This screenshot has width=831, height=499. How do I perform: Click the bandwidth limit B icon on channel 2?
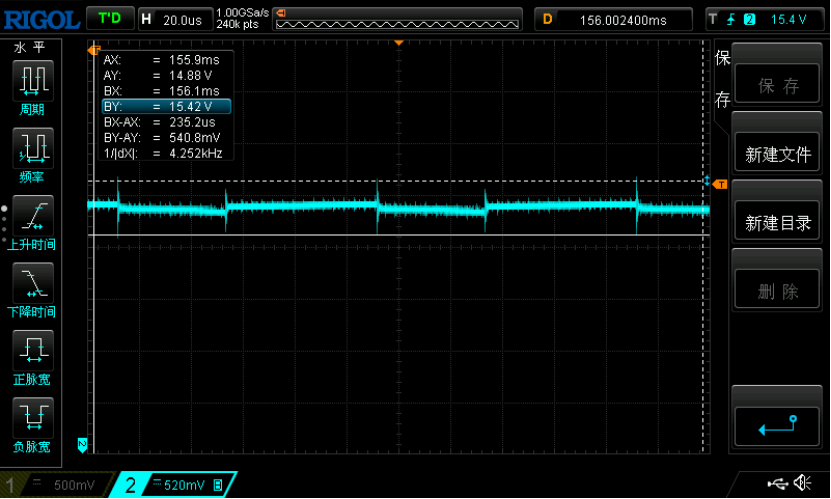(218, 485)
